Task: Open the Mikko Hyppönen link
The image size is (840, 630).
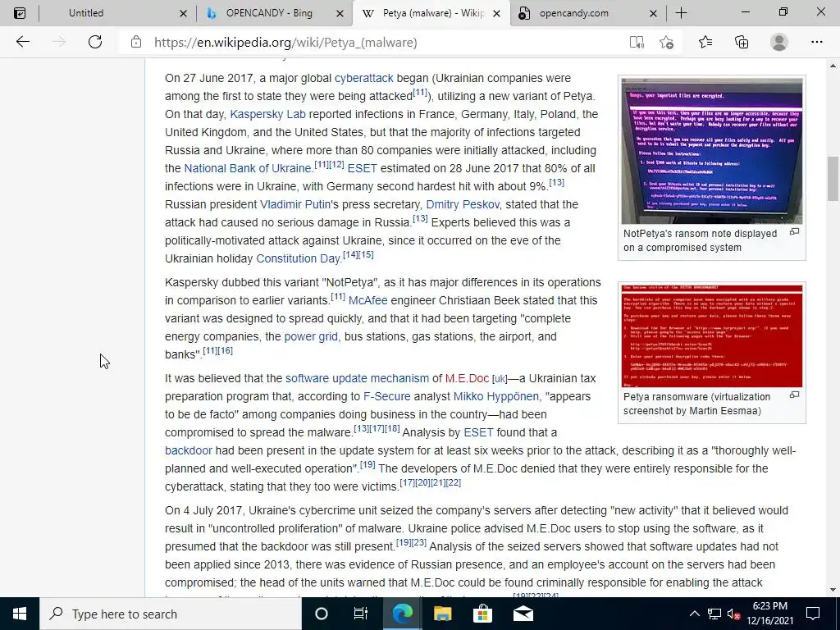Action: (x=496, y=396)
